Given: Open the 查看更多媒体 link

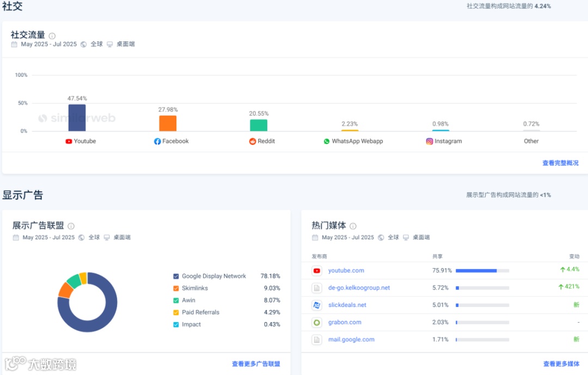Looking at the screenshot, I should [x=561, y=364].
